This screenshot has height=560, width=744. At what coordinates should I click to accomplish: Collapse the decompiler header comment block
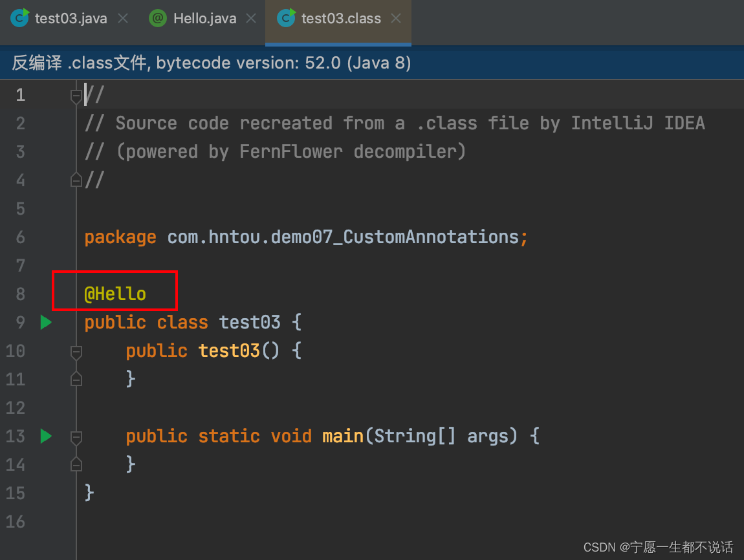click(75, 94)
